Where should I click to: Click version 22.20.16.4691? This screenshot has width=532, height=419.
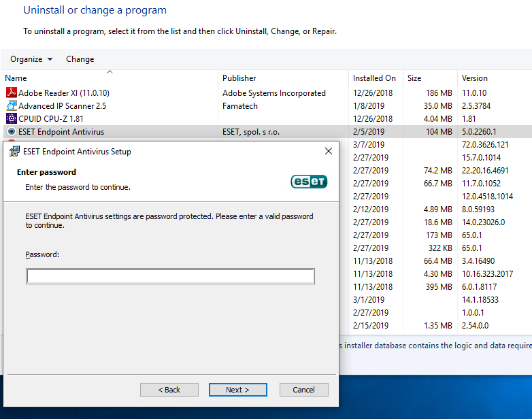[485, 170]
